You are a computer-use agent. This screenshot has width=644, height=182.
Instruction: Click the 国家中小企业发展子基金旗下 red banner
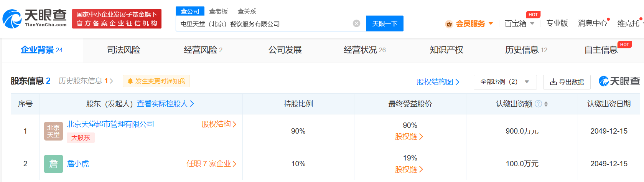tap(117, 19)
